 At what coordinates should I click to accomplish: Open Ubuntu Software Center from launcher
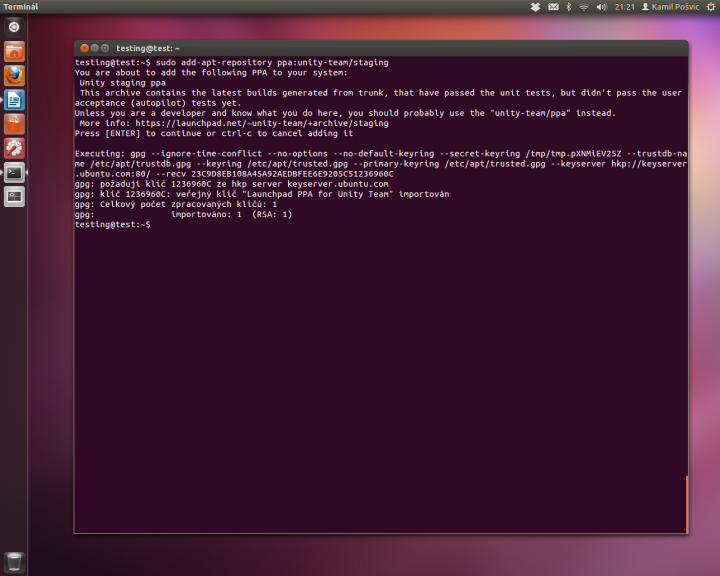click(14, 124)
